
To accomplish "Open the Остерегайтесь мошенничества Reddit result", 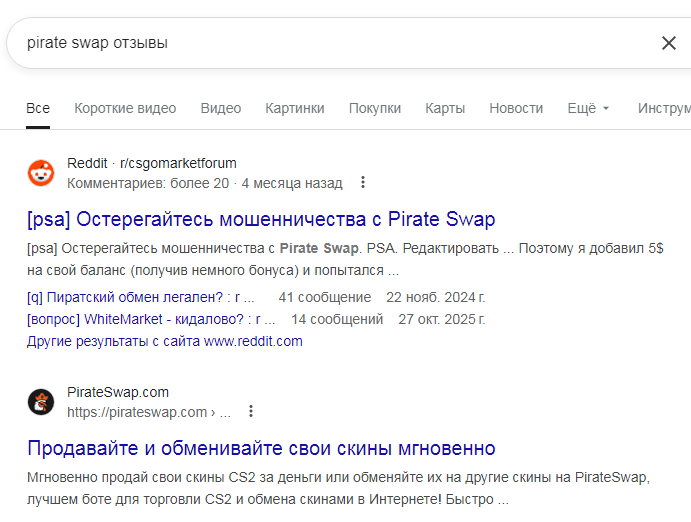I will (261, 219).
